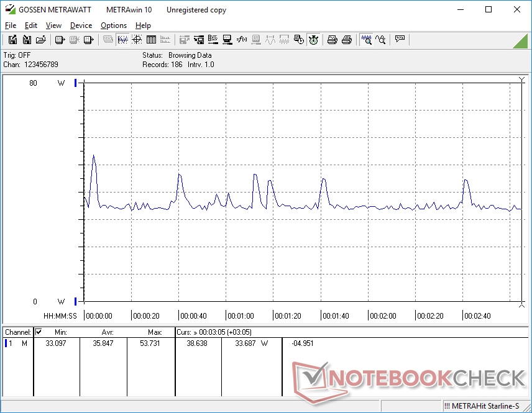
Task: Click the cursor value 38.638
Action: pyautogui.click(x=197, y=343)
